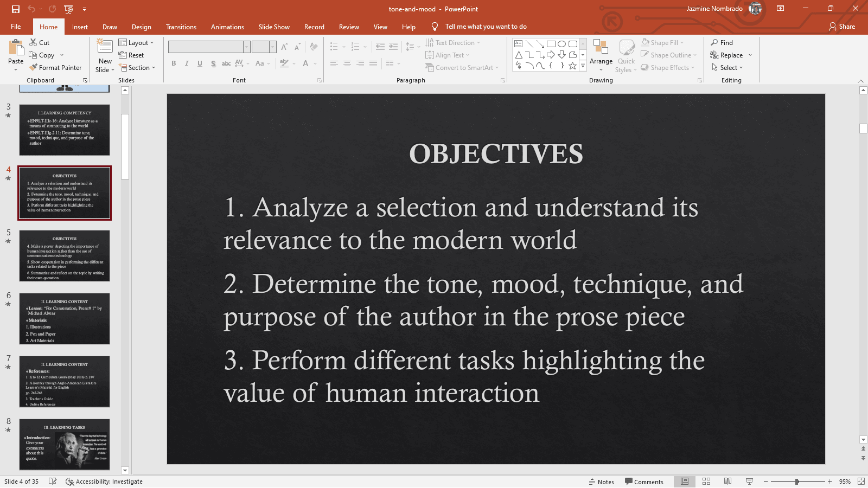868x488 pixels.
Task: Click the Reset button in Slides group
Action: tap(132, 55)
